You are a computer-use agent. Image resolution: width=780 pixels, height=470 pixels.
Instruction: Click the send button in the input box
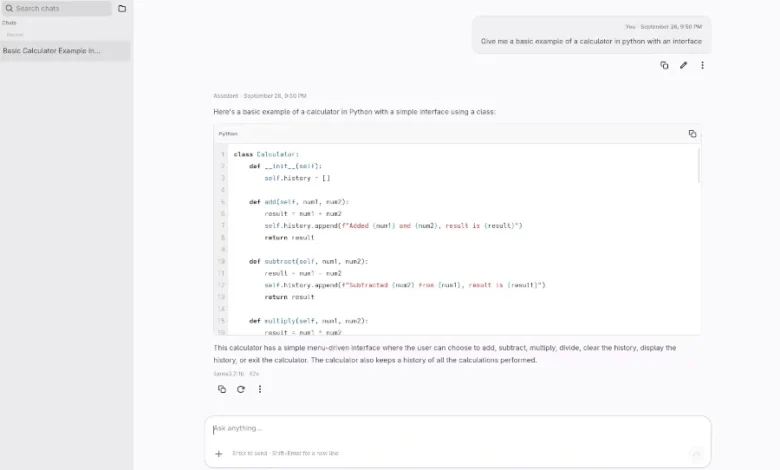click(x=696, y=453)
